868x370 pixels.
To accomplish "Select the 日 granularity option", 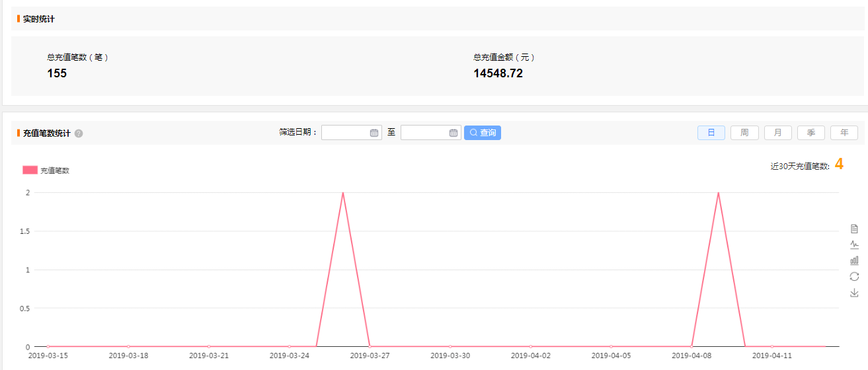I will coord(711,133).
